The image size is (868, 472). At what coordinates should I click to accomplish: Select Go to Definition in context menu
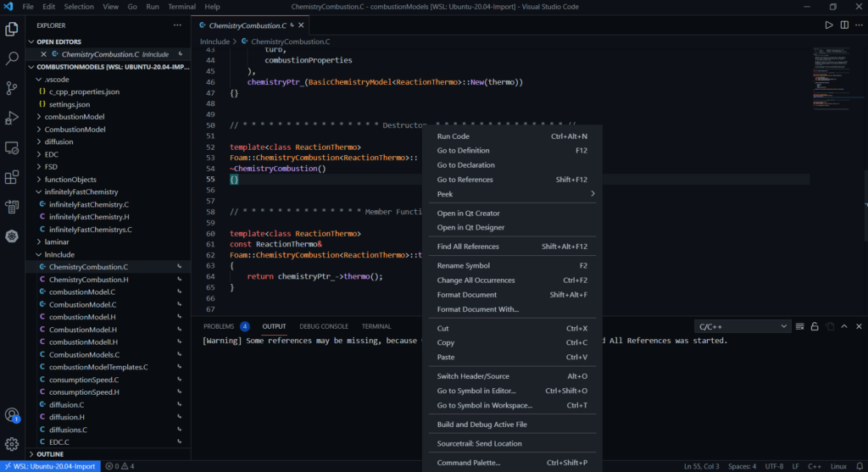[x=463, y=151]
